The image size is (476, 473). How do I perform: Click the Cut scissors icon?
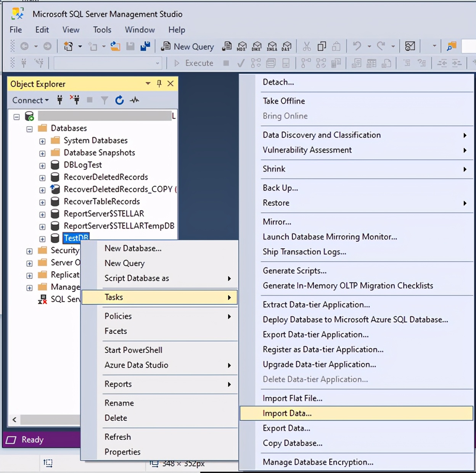coord(307,47)
